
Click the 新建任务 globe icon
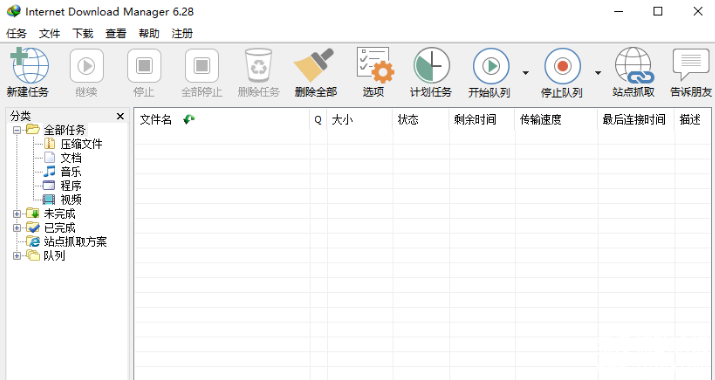pyautogui.click(x=30, y=66)
